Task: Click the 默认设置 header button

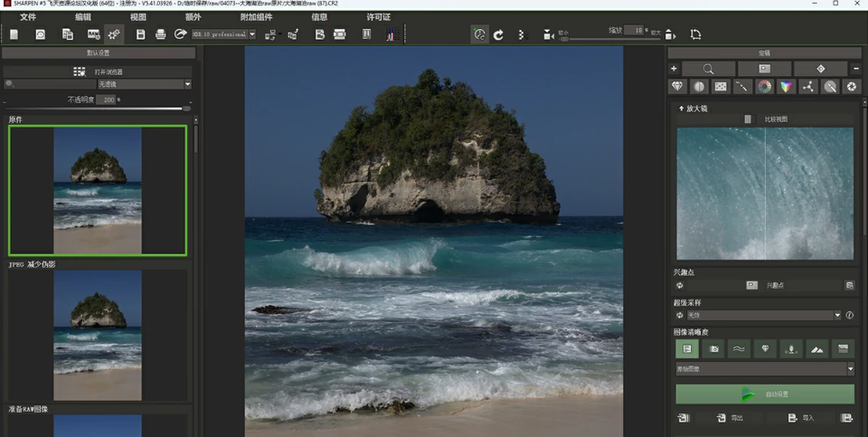Action: [99, 53]
